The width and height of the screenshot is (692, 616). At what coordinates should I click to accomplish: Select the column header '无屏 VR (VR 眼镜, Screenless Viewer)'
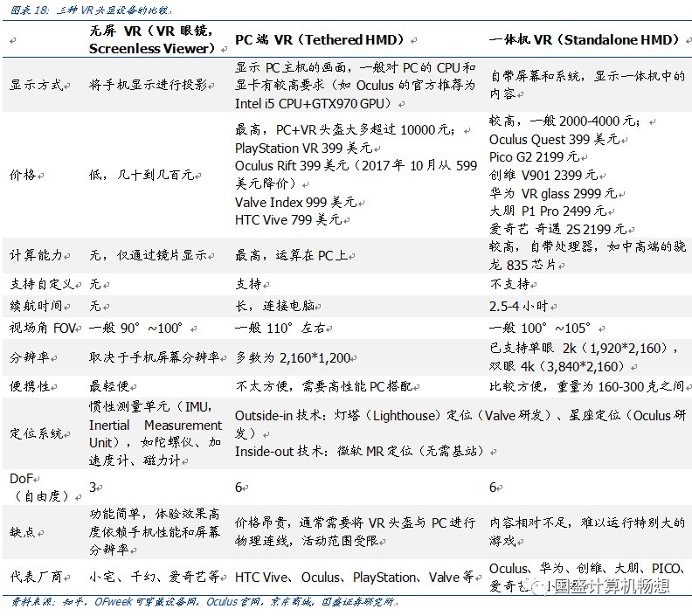[x=152, y=39]
